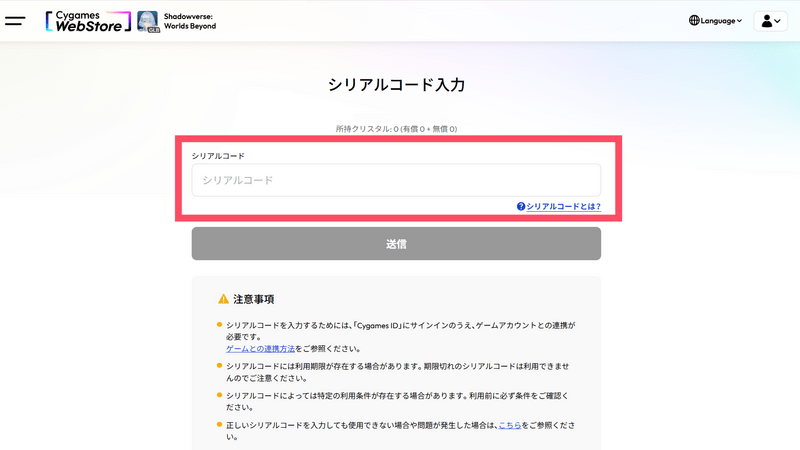Go to Cygames WebStore logo home
This screenshot has height=450, width=800.
[x=88, y=21]
